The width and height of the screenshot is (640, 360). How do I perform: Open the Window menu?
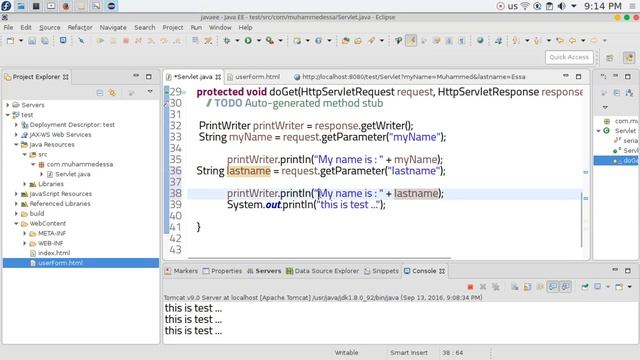(x=220, y=27)
